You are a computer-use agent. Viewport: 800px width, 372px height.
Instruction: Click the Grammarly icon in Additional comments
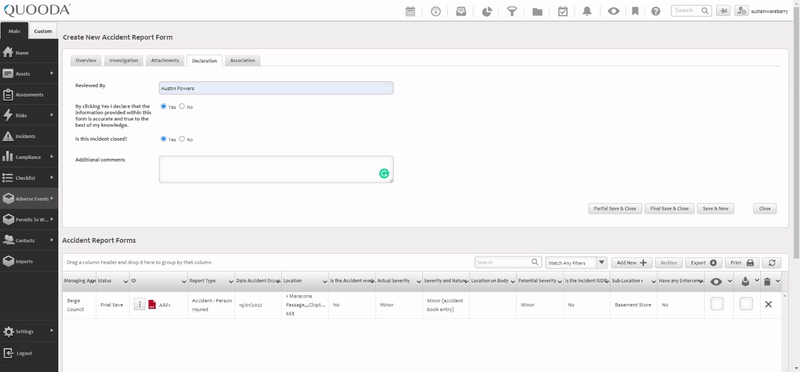[x=384, y=173]
